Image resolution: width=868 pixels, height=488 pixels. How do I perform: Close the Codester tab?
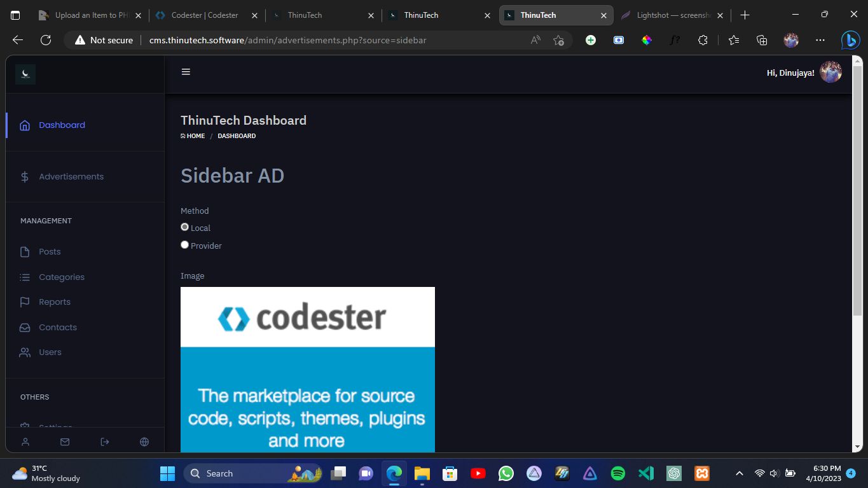tap(254, 15)
